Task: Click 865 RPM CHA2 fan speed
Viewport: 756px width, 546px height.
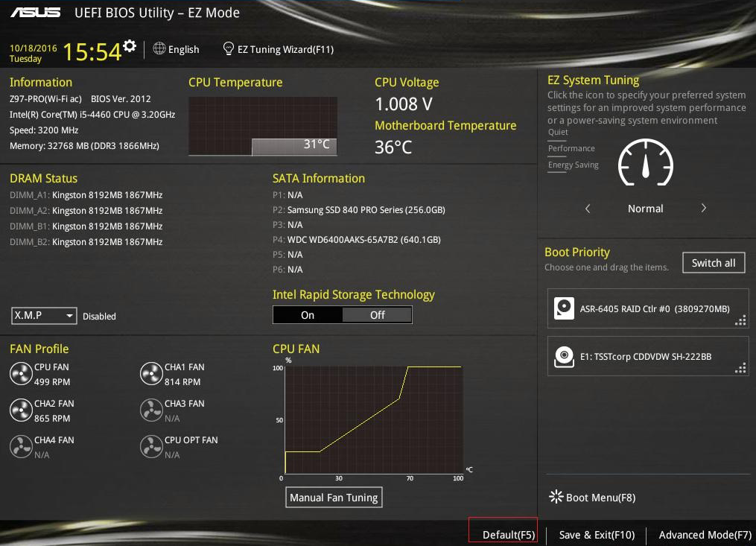Action: [52, 418]
